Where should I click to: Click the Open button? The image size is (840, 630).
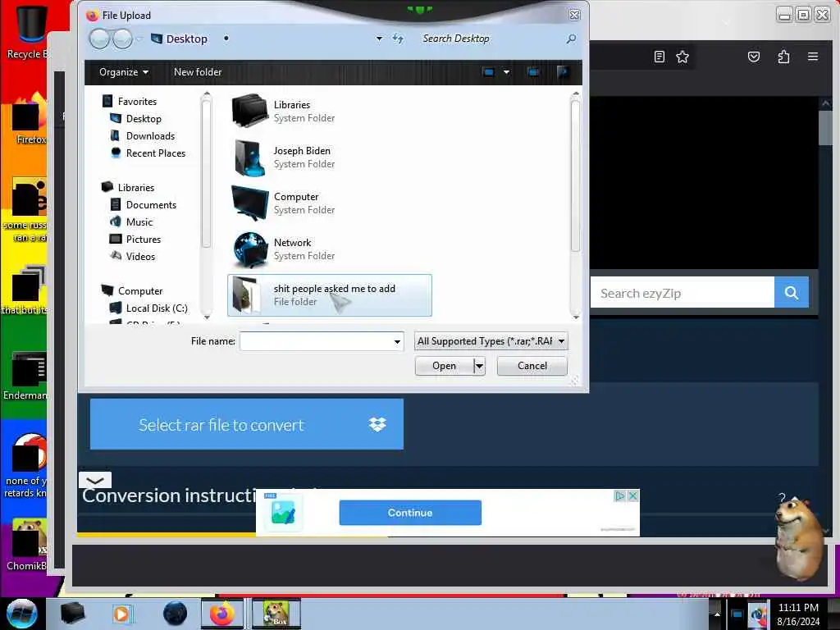(x=444, y=366)
